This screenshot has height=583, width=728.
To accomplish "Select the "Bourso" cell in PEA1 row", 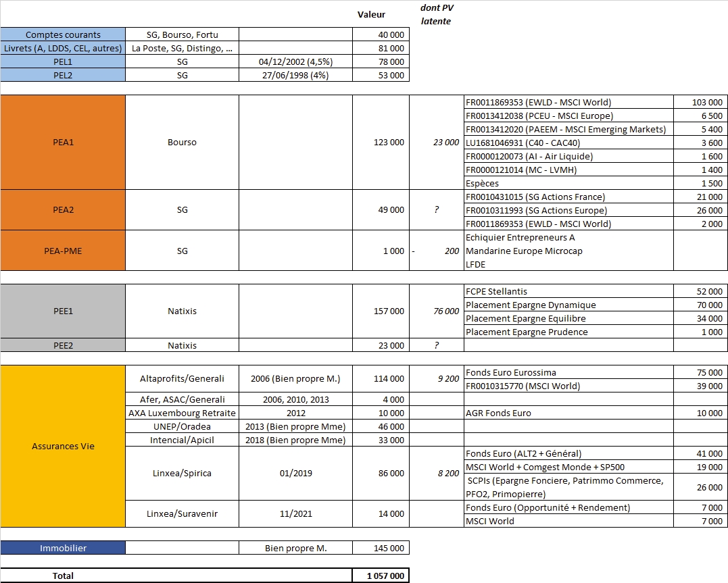I will coord(182,143).
